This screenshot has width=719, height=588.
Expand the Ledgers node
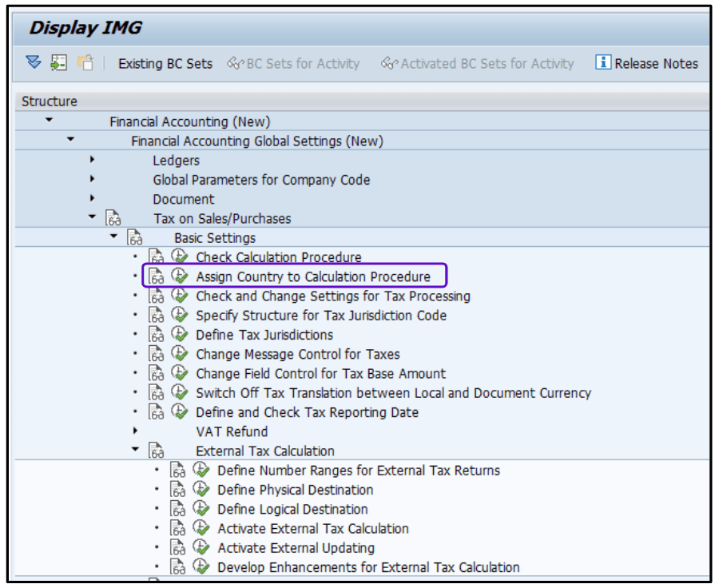coord(92,160)
